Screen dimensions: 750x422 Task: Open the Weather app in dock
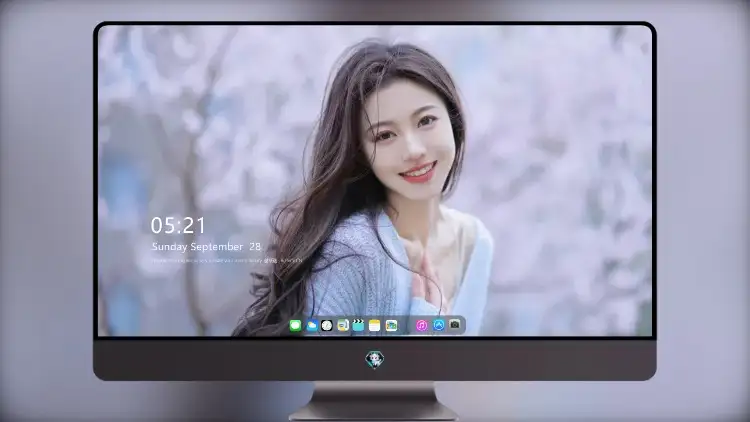point(311,326)
